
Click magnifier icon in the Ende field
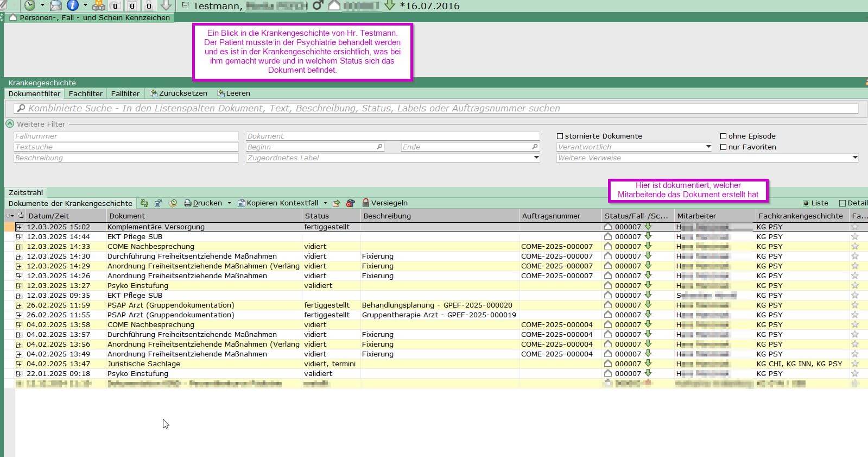[x=535, y=147]
